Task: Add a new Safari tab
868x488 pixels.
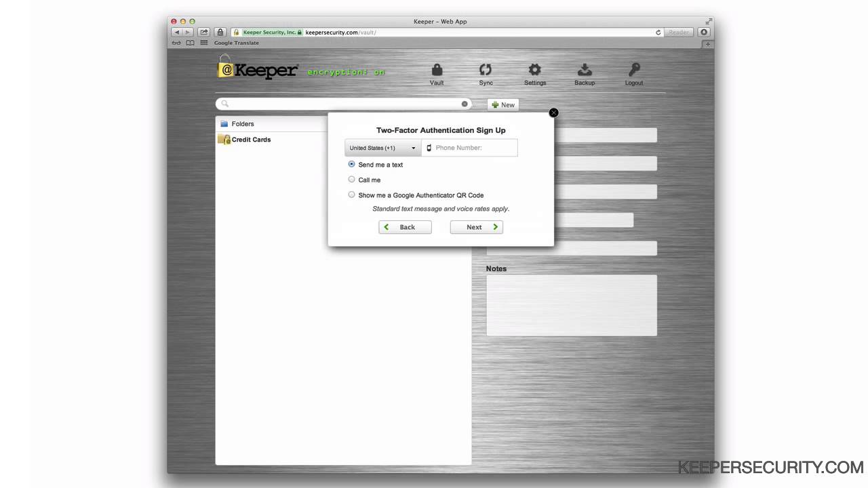Action: point(707,43)
